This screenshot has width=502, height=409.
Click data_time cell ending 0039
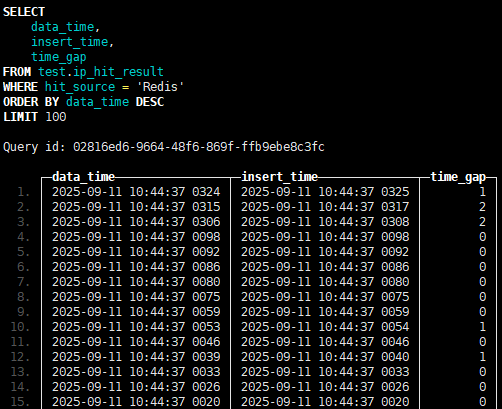click(x=136, y=357)
